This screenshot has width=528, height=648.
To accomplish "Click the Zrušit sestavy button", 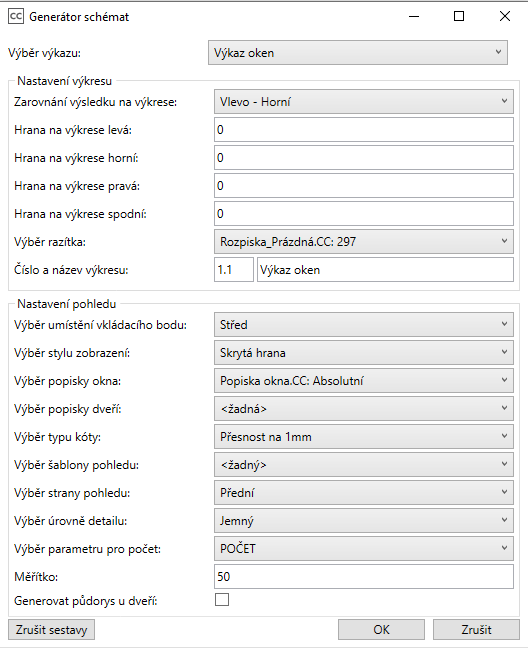I will pos(52,630).
